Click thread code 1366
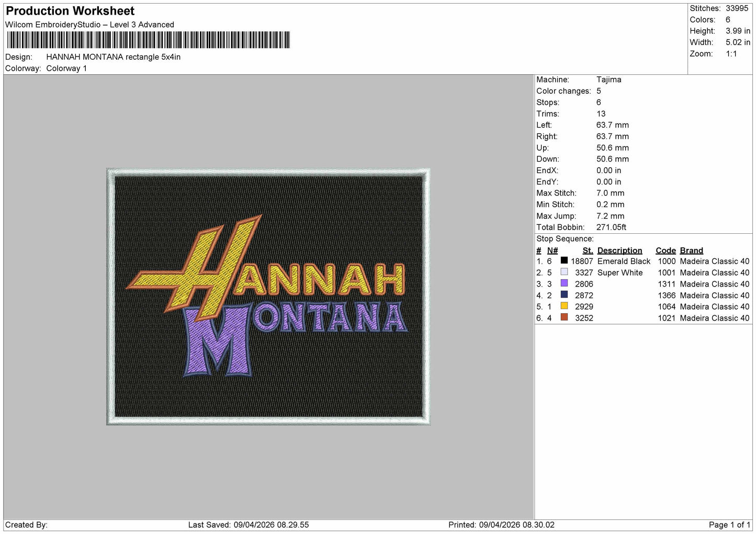Image resolution: width=756 pixels, height=534 pixels. point(667,296)
